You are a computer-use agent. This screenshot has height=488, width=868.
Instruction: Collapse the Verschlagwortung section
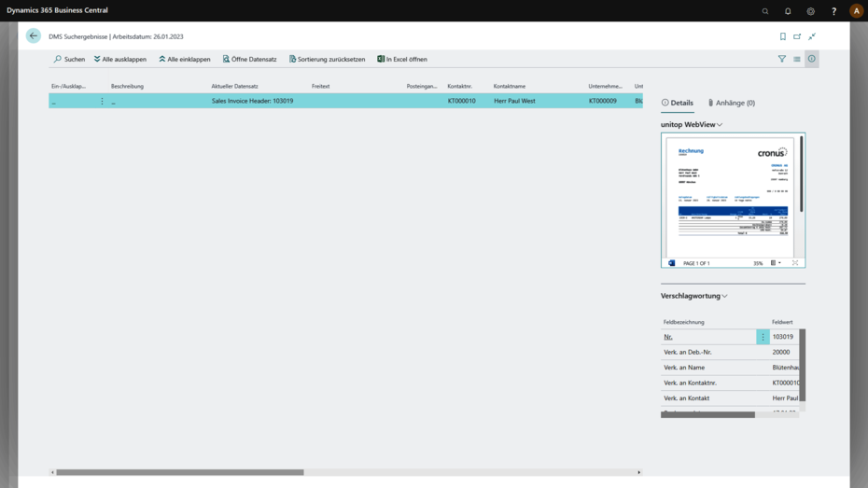click(693, 296)
